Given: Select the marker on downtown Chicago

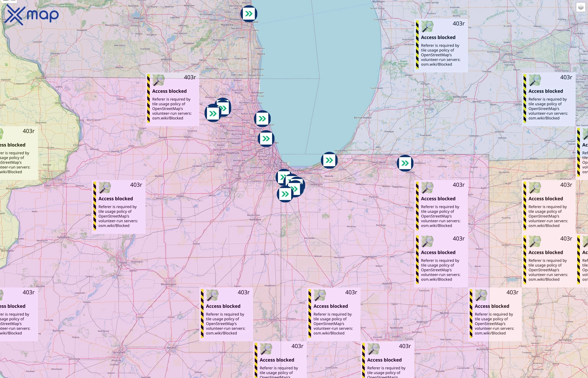Looking at the screenshot, I should click(266, 139).
